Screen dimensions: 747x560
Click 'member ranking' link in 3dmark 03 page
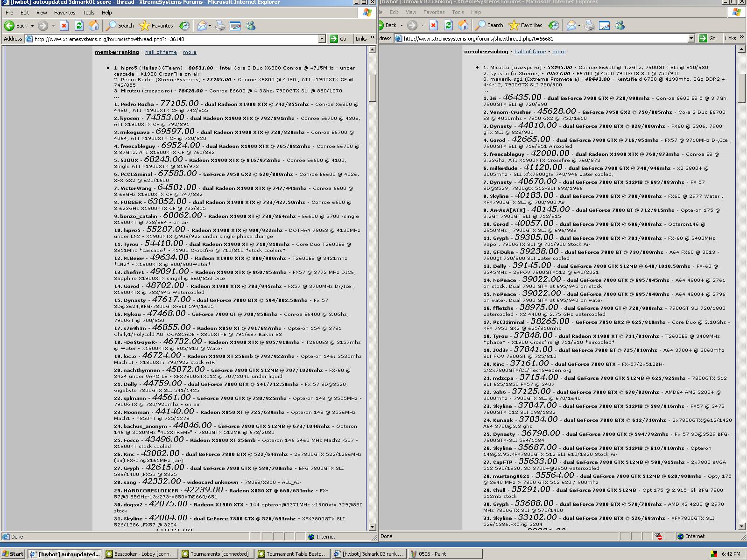tap(486, 51)
